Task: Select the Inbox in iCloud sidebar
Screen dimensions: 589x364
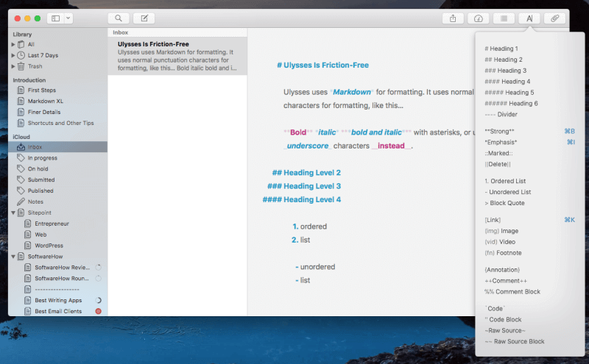Action: [35, 147]
